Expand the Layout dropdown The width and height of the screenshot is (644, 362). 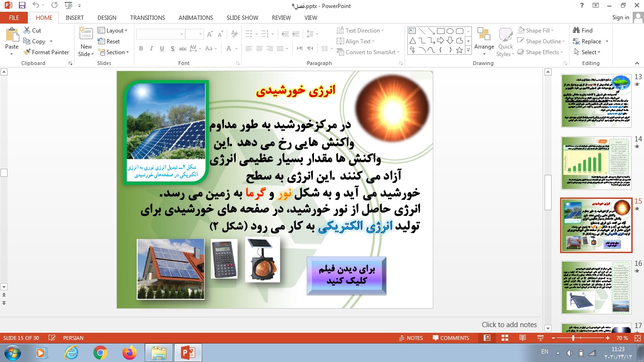[x=113, y=31]
